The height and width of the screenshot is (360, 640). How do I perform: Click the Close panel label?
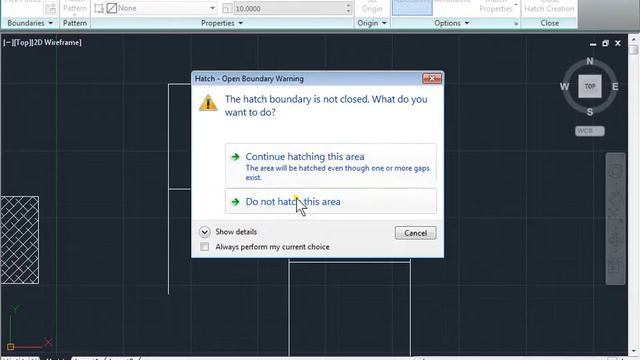(x=549, y=23)
